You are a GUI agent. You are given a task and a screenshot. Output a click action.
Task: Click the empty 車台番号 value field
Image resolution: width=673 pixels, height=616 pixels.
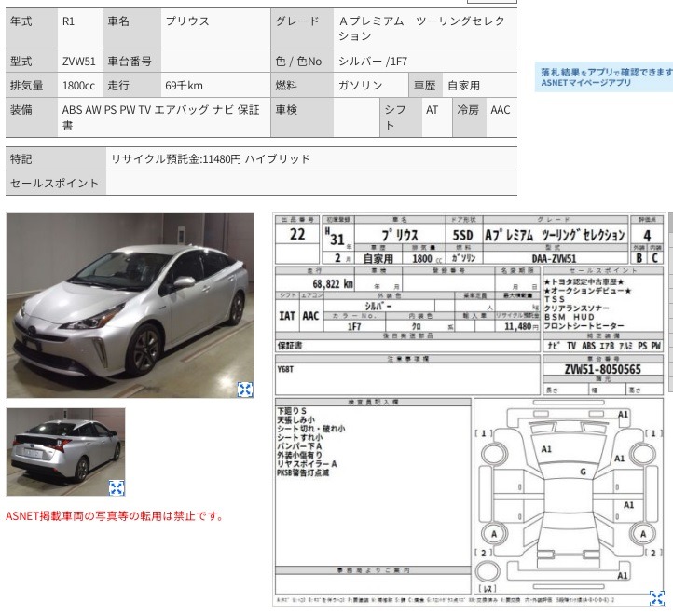coord(213,62)
